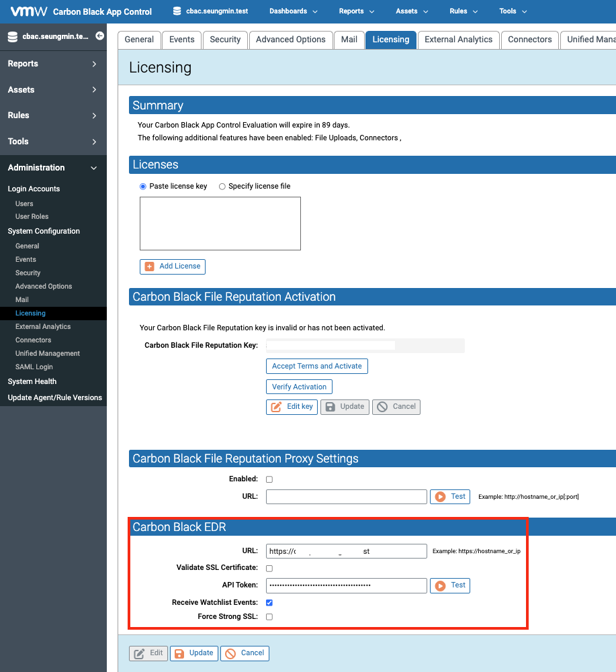616x672 pixels.
Task: Uncheck Receive Watchlist Events checkbox
Action: pyautogui.click(x=269, y=603)
